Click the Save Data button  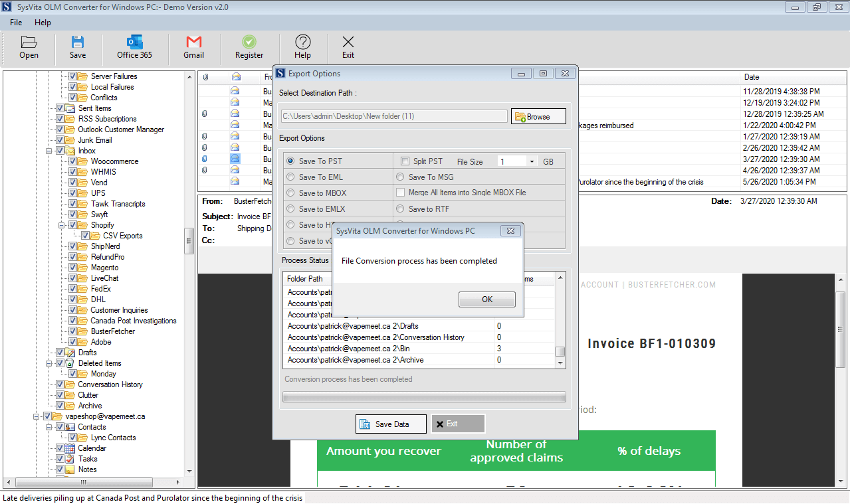point(391,424)
